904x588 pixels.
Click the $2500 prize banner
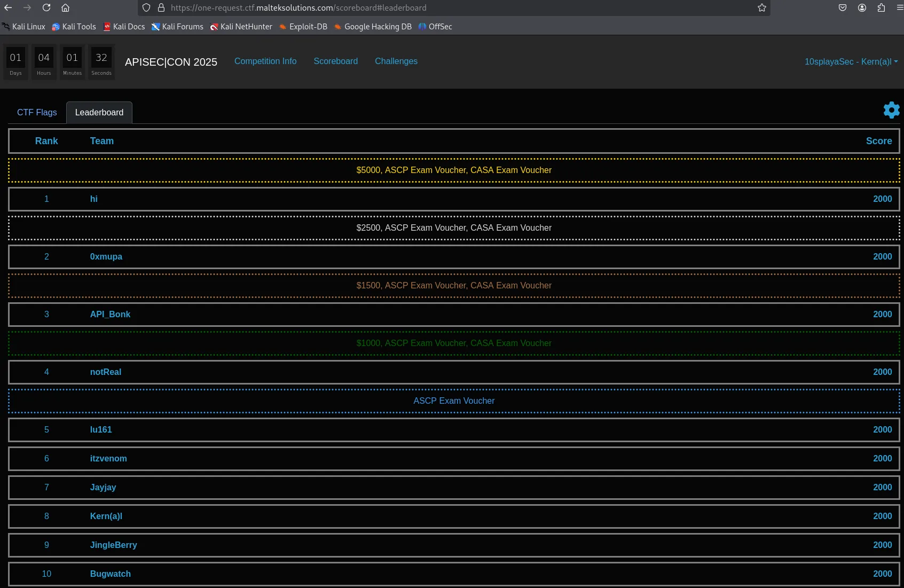[454, 228]
